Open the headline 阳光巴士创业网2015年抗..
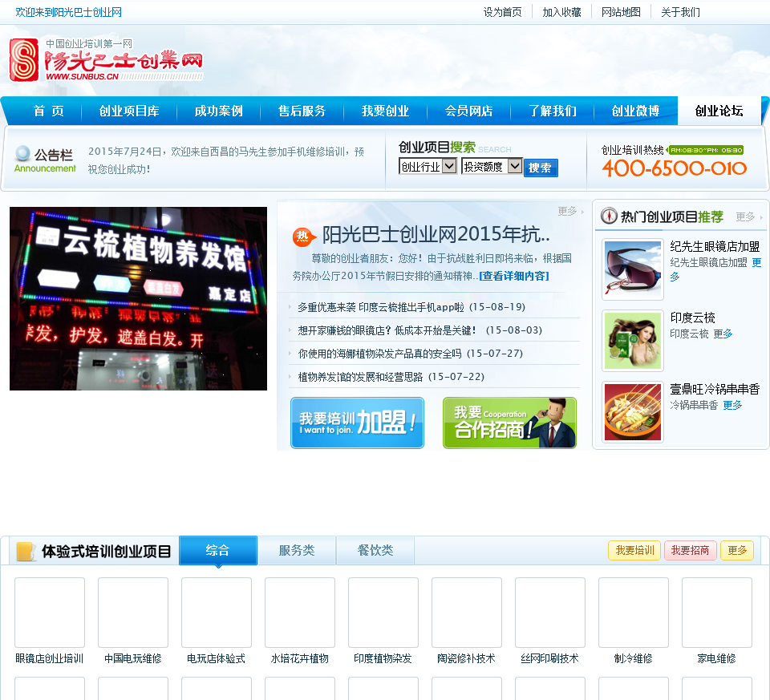 pos(436,234)
